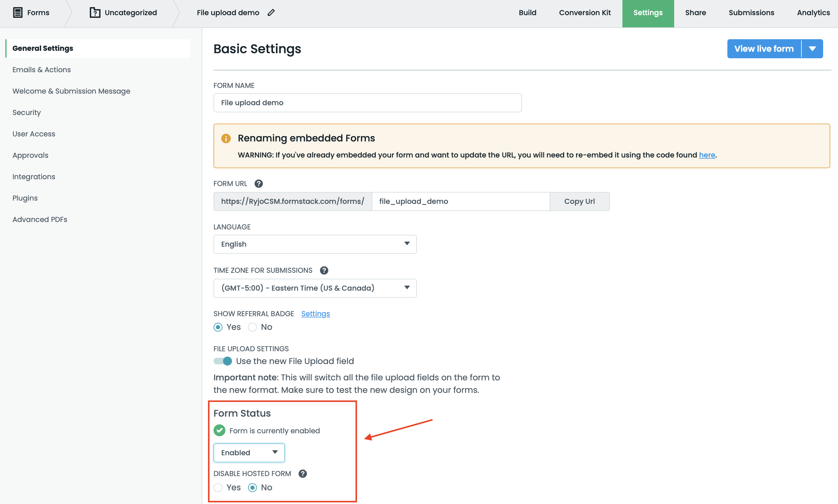Open the Form URL help question mark
The image size is (838, 504).
click(x=259, y=184)
